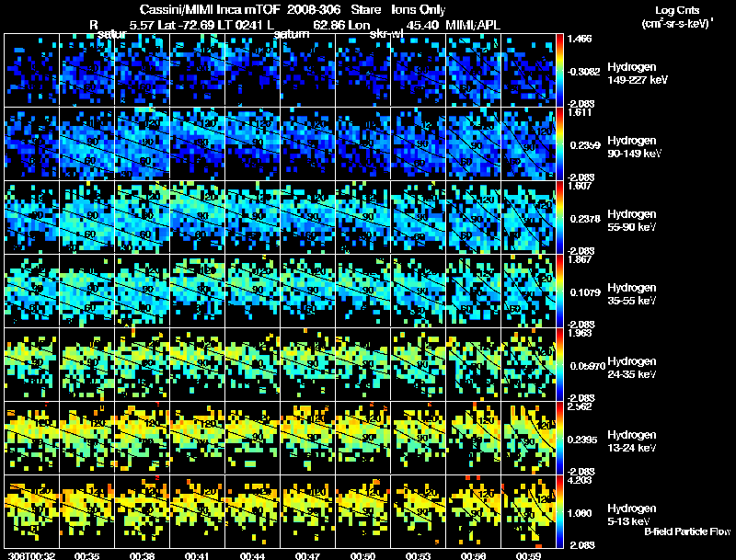Image resolution: width=736 pixels, height=560 pixels.
Task: Click the color bar next to Hydrogen 24-35 keV
Action: point(559,365)
